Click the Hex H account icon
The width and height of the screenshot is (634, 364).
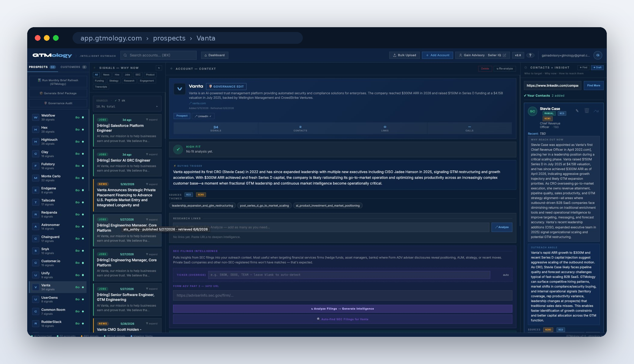point(36,129)
